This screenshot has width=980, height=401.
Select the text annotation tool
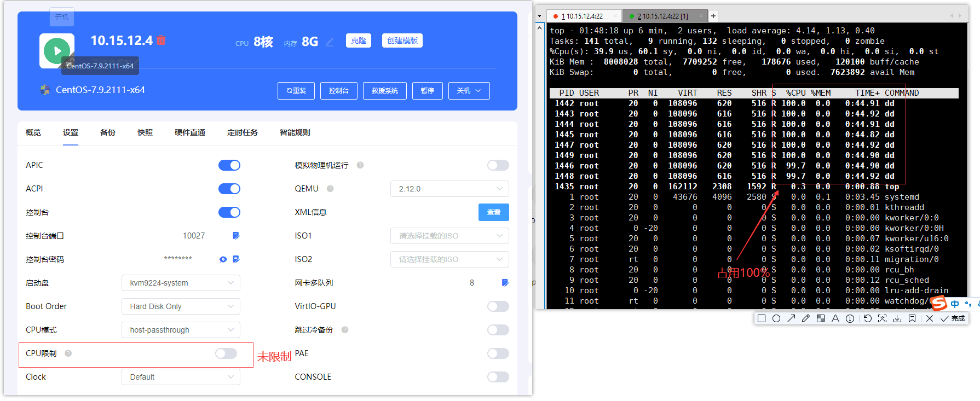835,318
